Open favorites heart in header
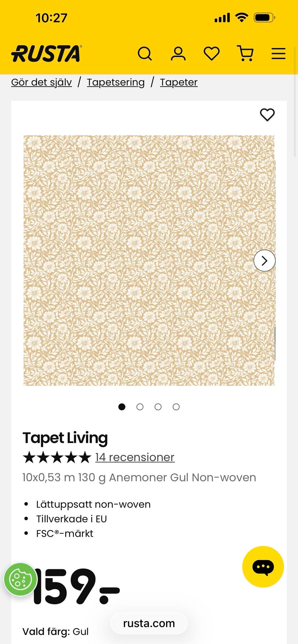The height and width of the screenshot is (644, 298). click(212, 54)
